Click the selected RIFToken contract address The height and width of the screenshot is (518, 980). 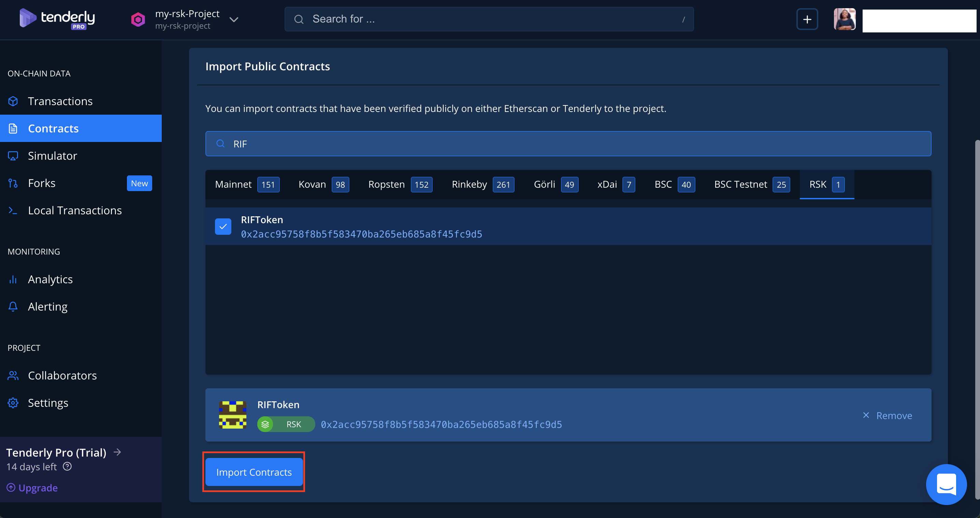pyautogui.click(x=441, y=425)
